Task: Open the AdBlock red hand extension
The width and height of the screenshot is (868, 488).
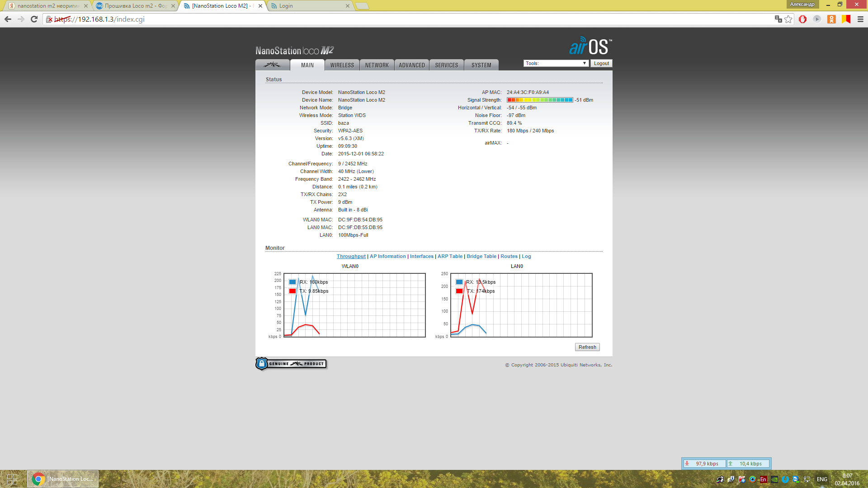Action: coord(803,19)
